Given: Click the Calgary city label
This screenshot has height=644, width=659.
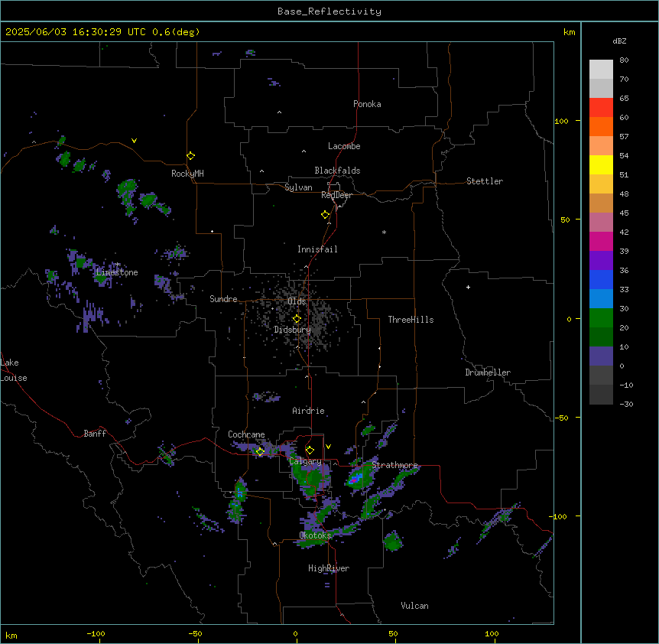Looking at the screenshot, I should click(x=306, y=461).
